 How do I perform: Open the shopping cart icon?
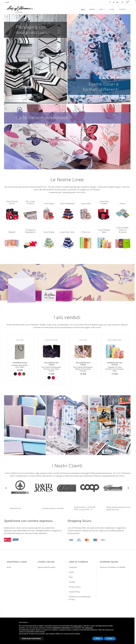click(x=127, y=2)
